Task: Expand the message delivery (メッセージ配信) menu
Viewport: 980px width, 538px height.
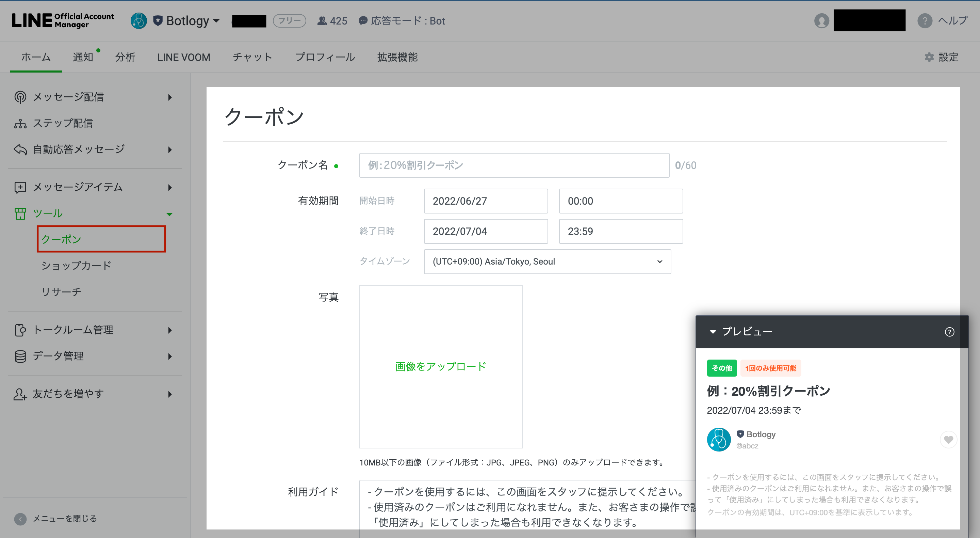Action: [170, 97]
